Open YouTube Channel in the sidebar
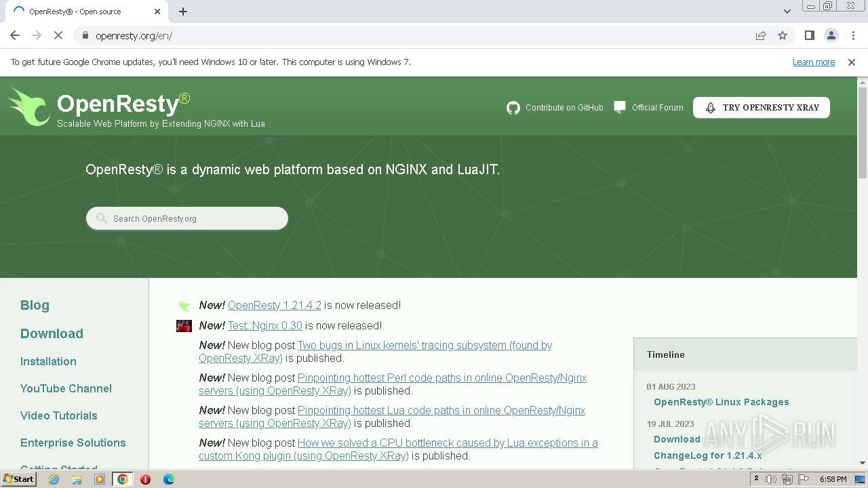868x488 pixels. point(66,388)
